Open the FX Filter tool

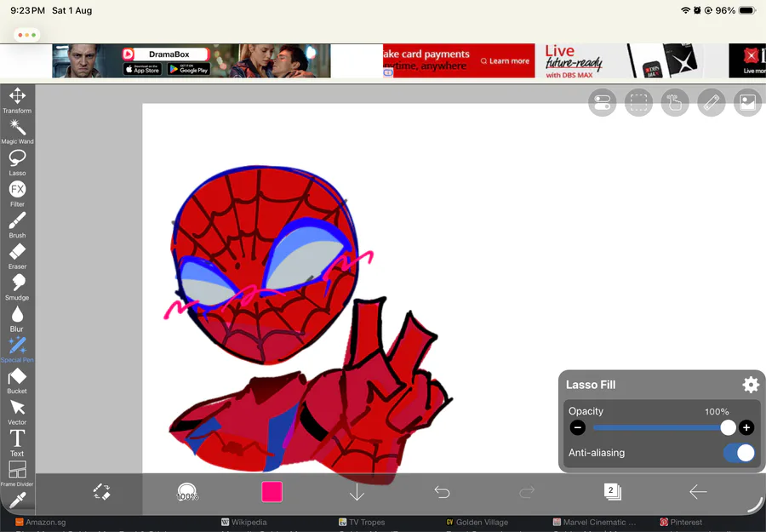coord(17,194)
